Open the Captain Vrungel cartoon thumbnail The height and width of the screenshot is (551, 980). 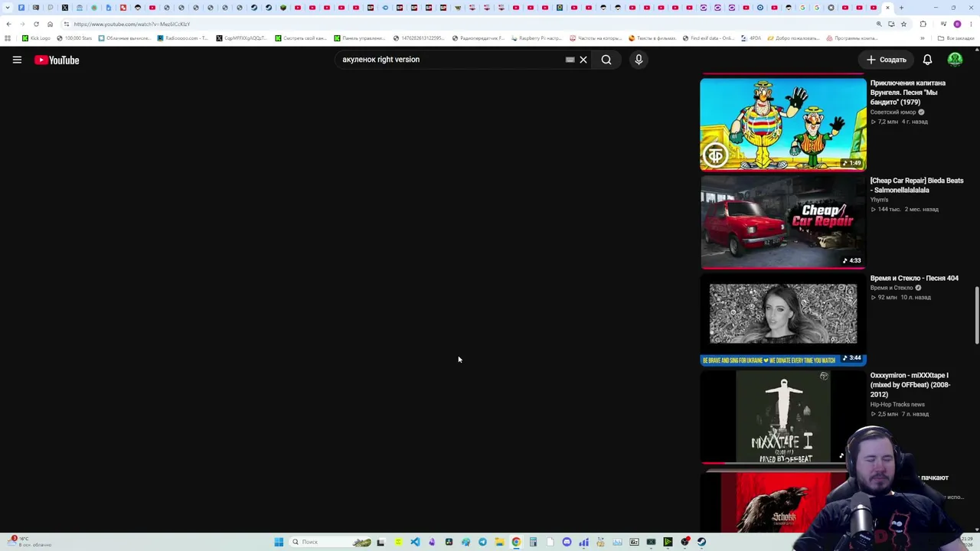point(783,124)
